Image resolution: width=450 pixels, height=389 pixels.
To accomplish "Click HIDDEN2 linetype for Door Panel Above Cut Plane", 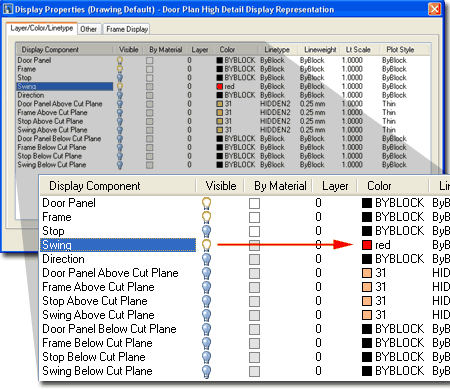I will click(x=275, y=104).
